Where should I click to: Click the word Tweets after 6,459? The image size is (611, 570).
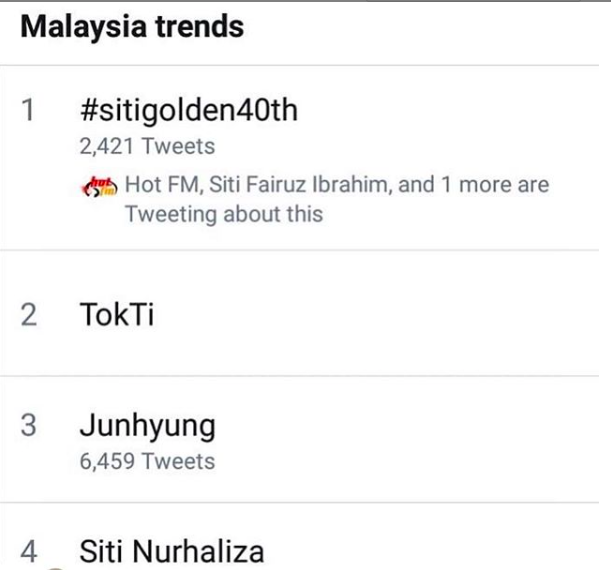pyautogui.click(x=179, y=462)
